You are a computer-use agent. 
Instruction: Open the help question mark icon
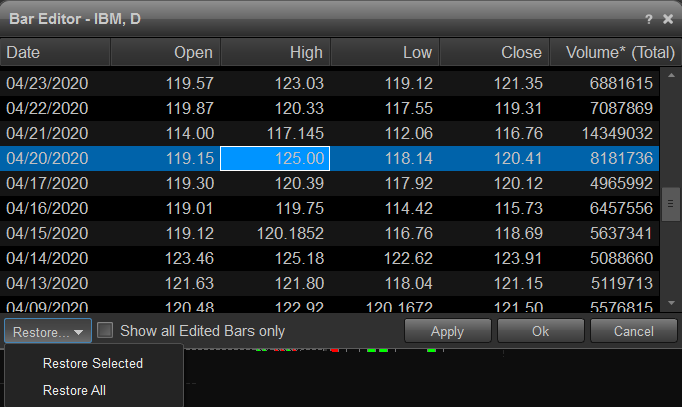click(x=649, y=19)
